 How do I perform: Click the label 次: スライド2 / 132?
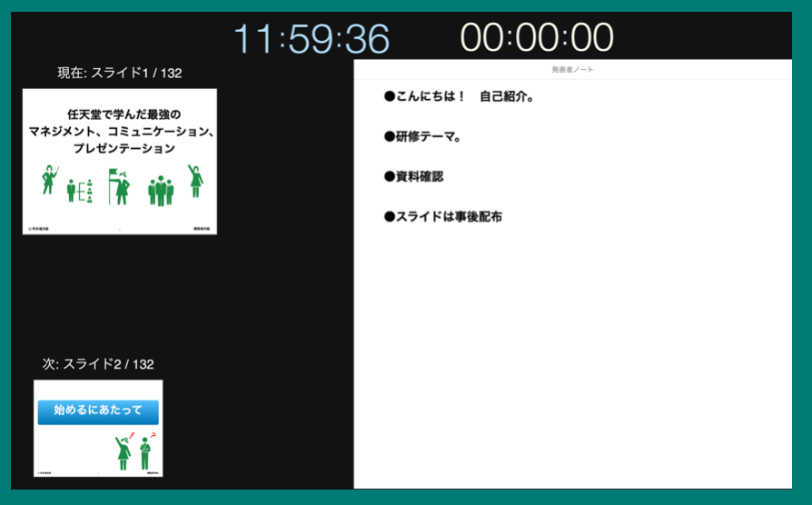[98, 364]
